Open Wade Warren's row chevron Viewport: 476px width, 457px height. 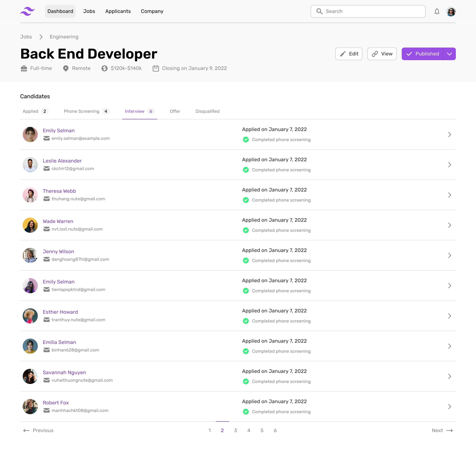(449, 225)
